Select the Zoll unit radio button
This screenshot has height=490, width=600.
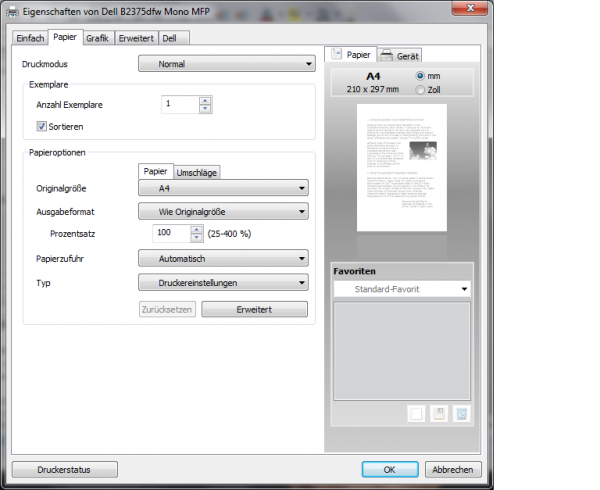pyautogui.click(x=420, y=91)
